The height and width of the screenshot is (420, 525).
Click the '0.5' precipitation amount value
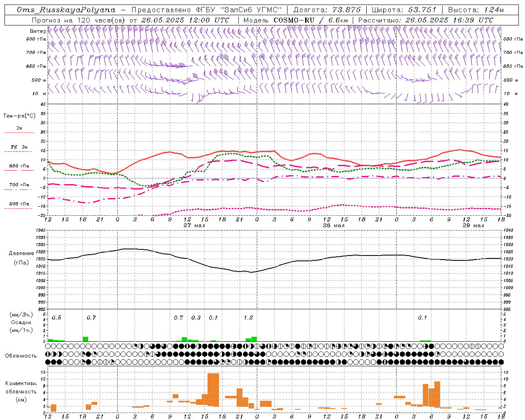tap(57, 318)
